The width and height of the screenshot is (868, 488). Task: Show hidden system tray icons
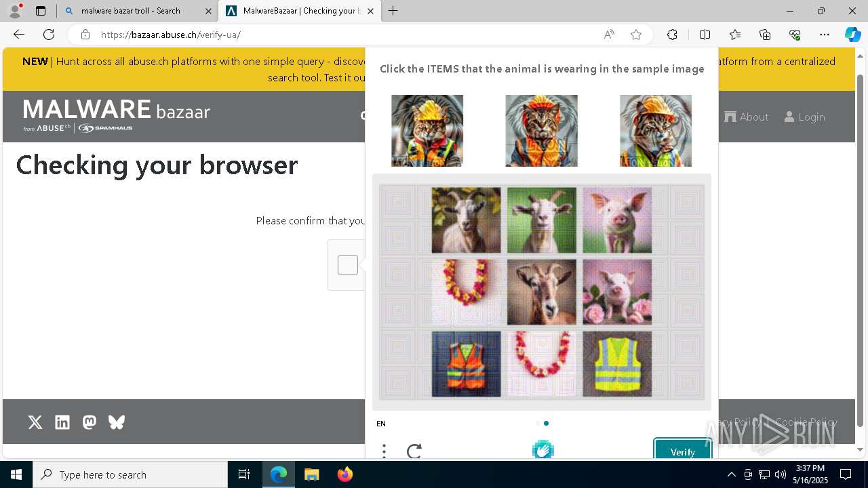click(731, 474)
